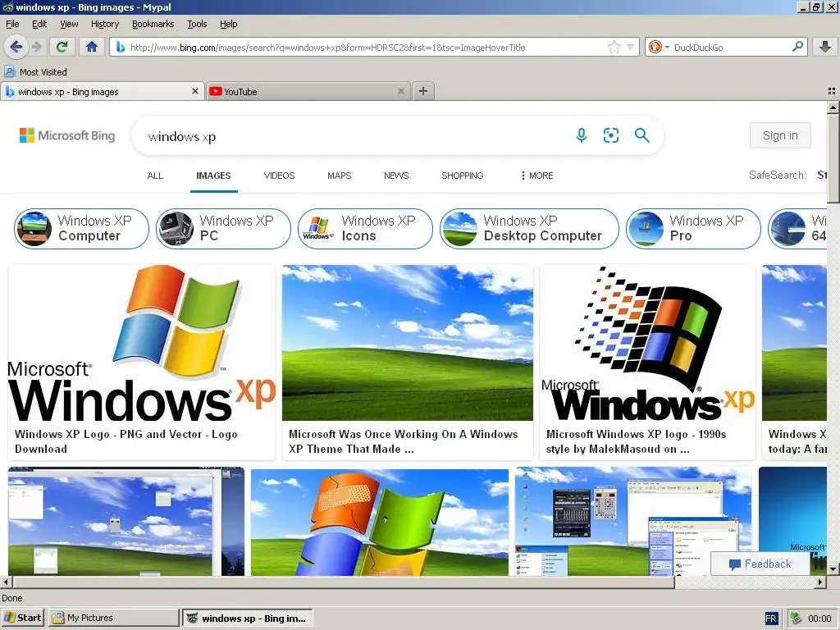This screenshot has height=630, width=840.
Task: Click the Microsoft Bing logo
Action: point(67,135)
